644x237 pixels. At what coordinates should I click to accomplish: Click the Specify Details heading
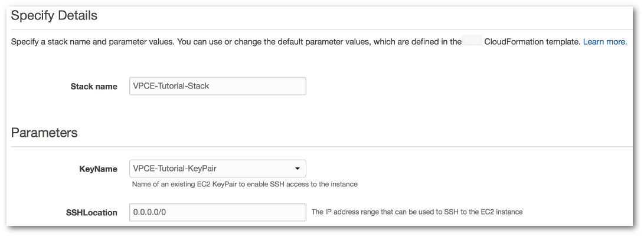tap(54, 16)
